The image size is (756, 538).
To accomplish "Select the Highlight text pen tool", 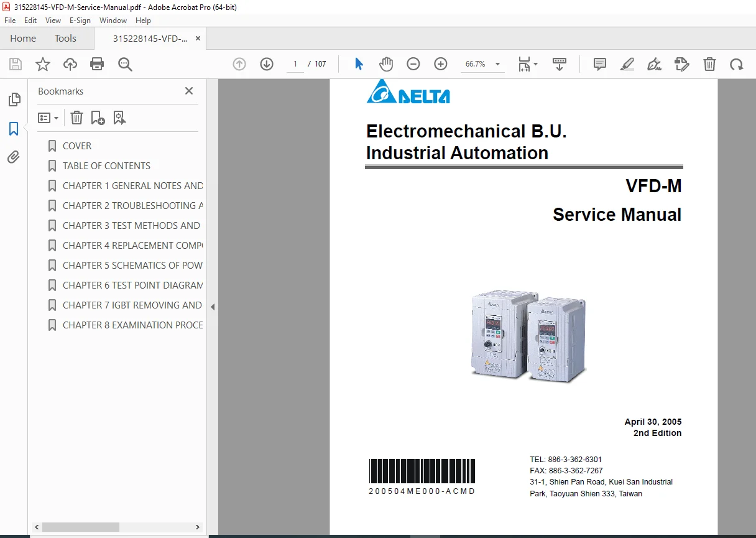I will [627, 64].
